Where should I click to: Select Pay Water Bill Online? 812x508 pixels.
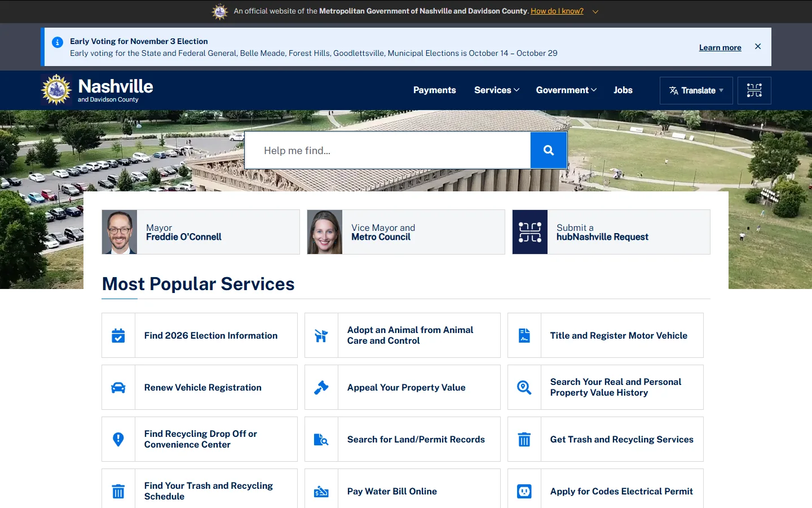coord(392,491)
